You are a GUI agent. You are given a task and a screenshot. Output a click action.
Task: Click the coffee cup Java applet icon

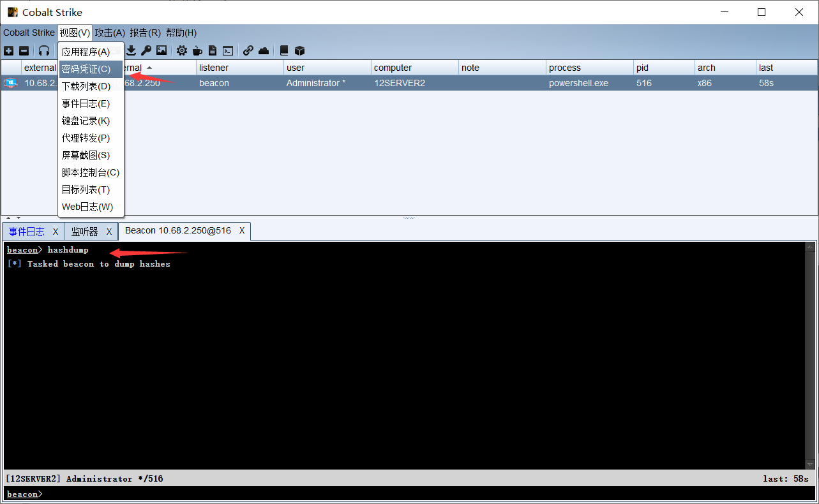(x=197, y=50)
